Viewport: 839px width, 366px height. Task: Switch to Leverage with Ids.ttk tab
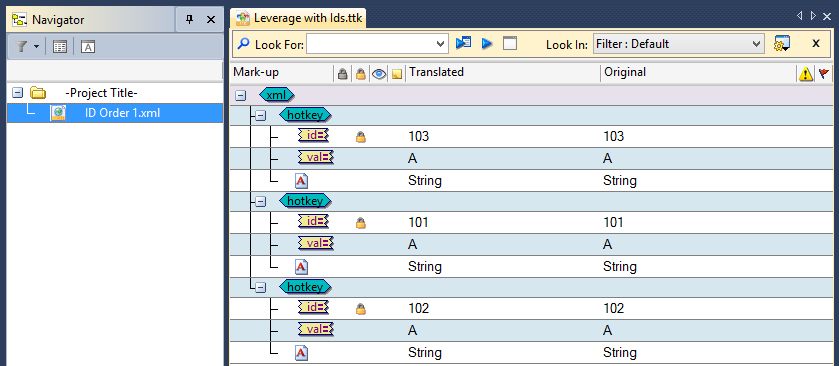point(298,18)
